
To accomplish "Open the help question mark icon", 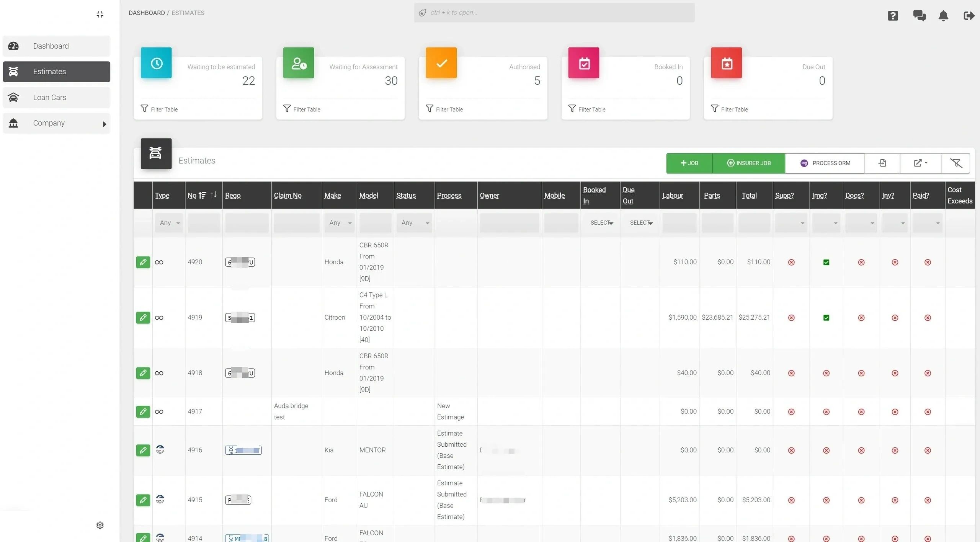I will 893,16.
